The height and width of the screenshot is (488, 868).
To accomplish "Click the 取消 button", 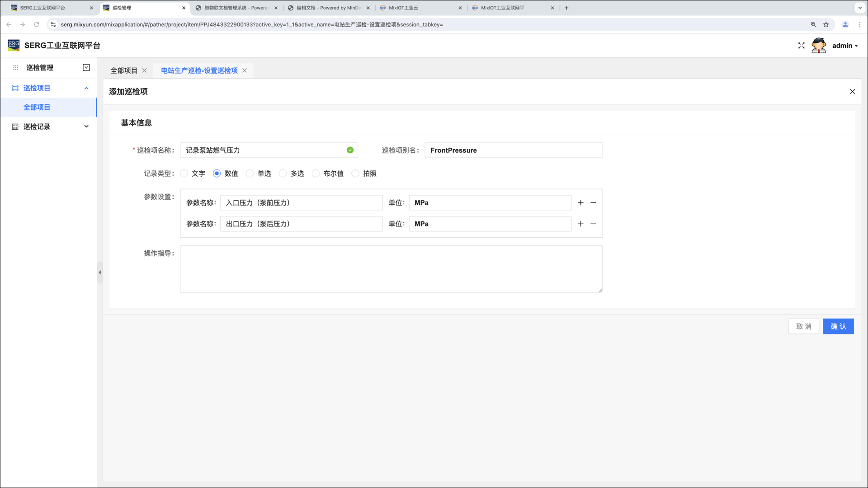I will 803,326.
